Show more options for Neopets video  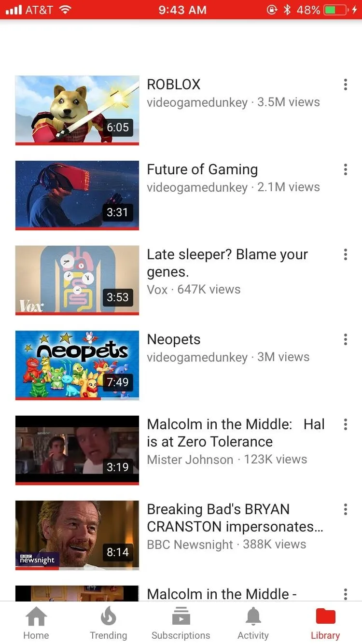pyautogui.click(x=345, y=339)
